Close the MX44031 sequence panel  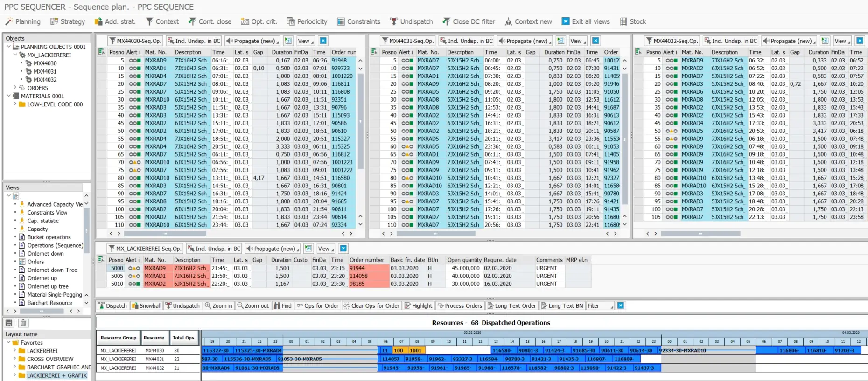coord(596,41)
